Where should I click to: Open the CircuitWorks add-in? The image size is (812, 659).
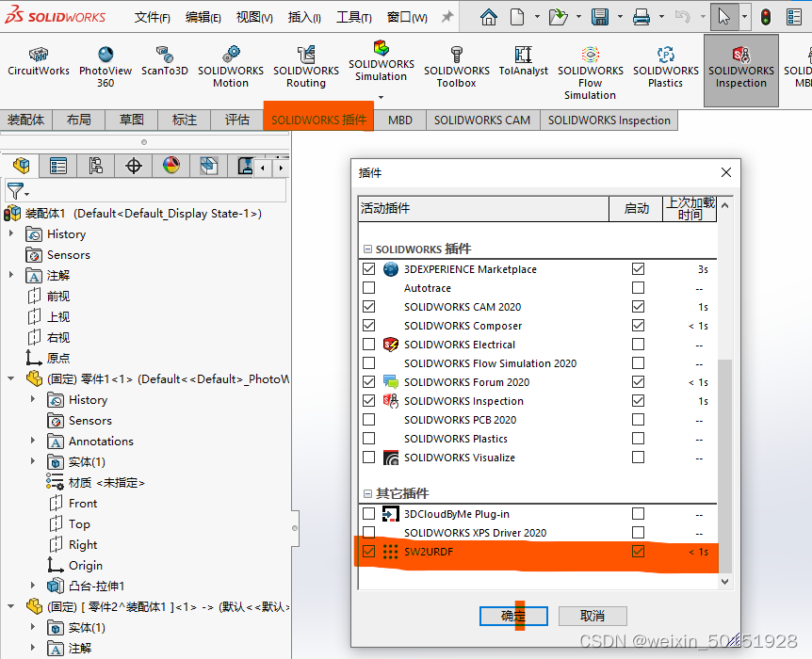39,61
